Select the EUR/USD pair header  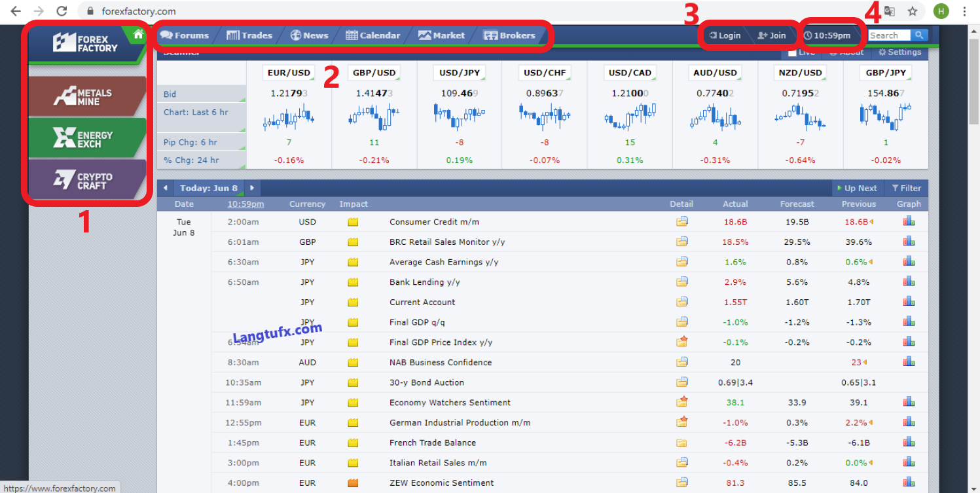pos(289,73)
